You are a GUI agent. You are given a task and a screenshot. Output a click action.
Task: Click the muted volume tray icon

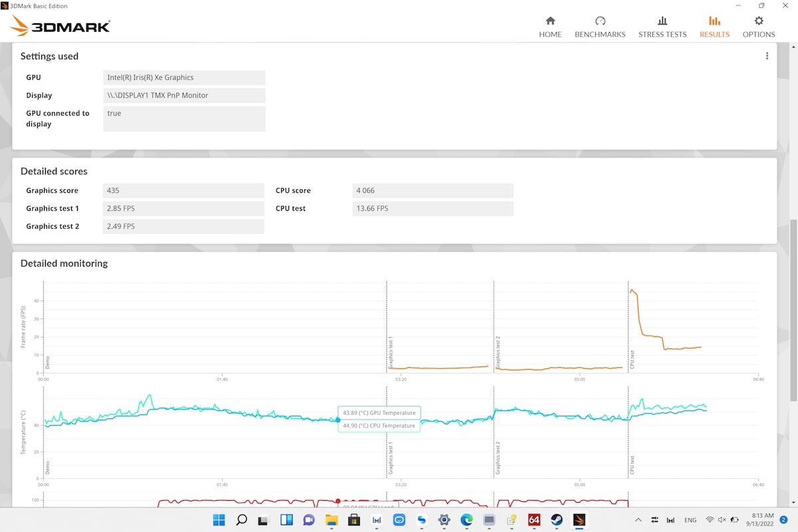tap(722, 519)
